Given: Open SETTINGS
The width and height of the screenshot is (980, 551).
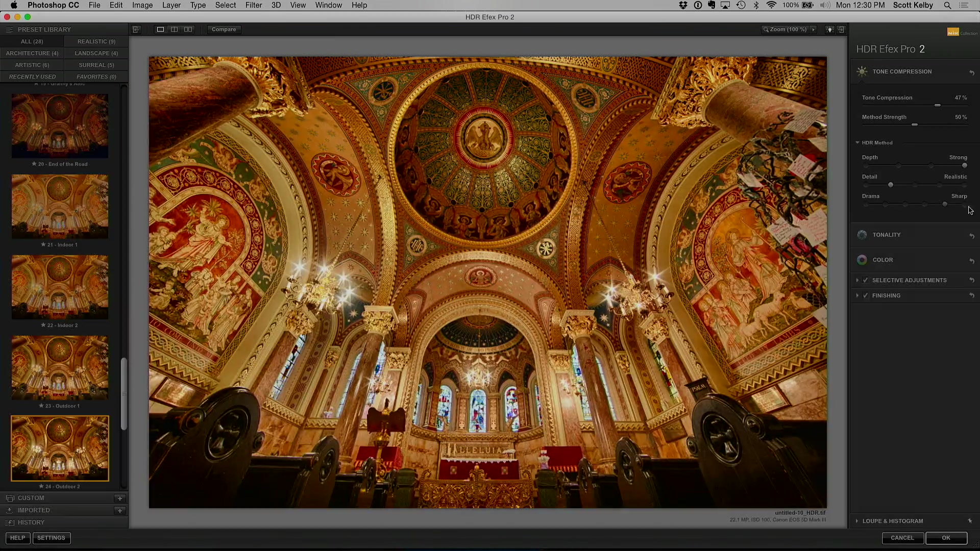Looking at the screenshot, I should click(x=51, y=538).
